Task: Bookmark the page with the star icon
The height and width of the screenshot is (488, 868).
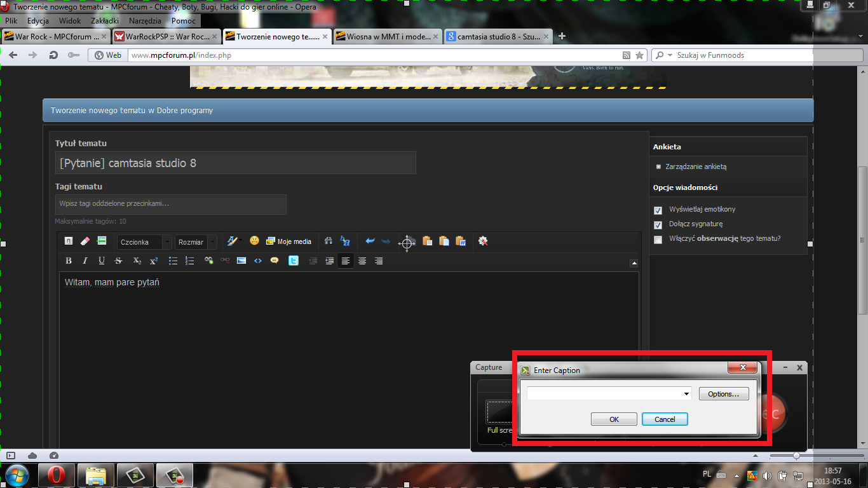Action: click(x=639, y=55)
